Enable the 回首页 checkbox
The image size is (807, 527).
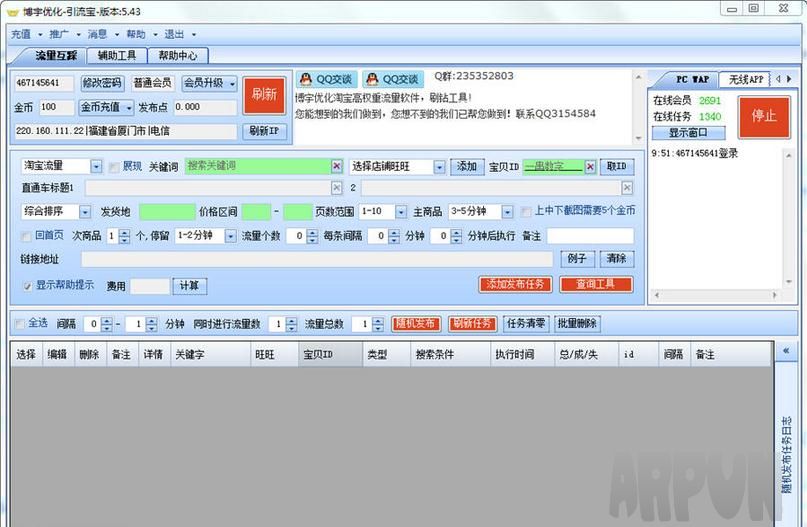tap(26, 236)
